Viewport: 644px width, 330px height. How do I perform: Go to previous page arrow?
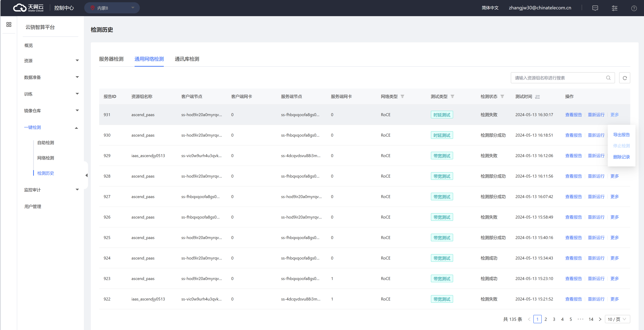[x=529, y=319]
